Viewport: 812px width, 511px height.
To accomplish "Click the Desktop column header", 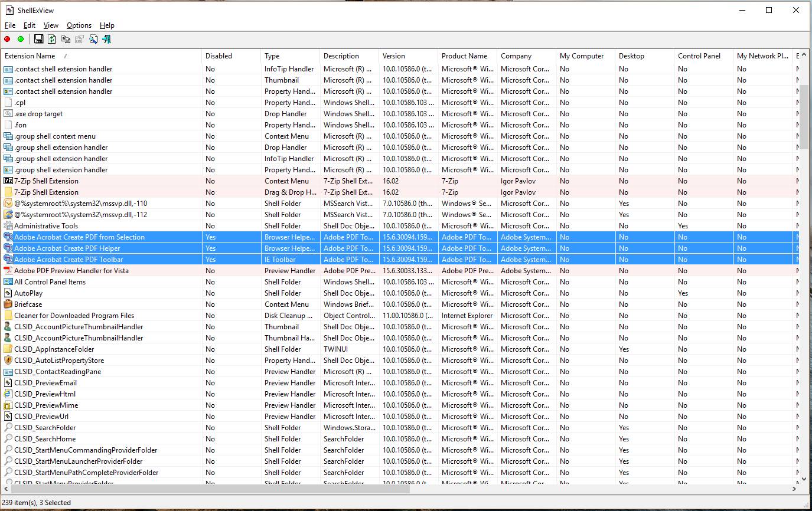I will 644,56.
